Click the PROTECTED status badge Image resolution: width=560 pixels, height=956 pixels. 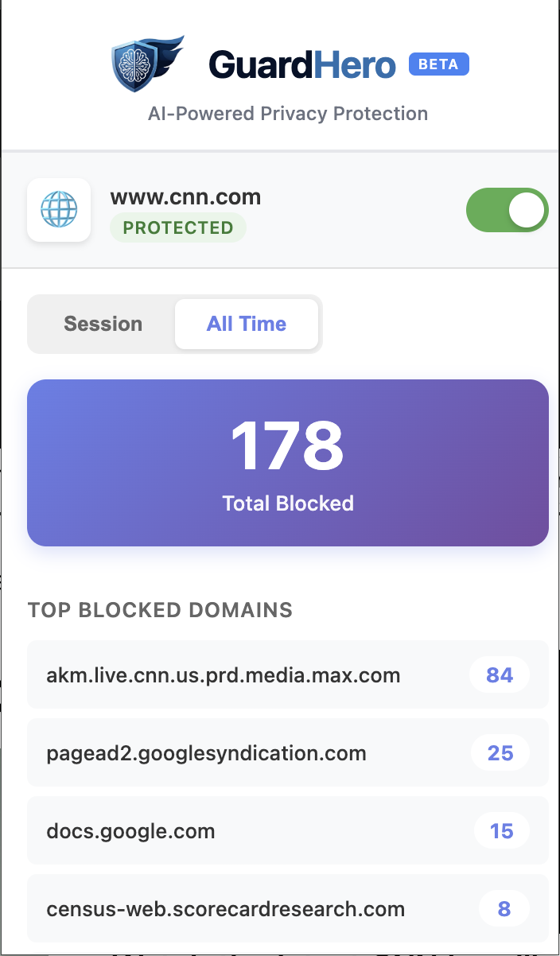click(x=178, y=227)
